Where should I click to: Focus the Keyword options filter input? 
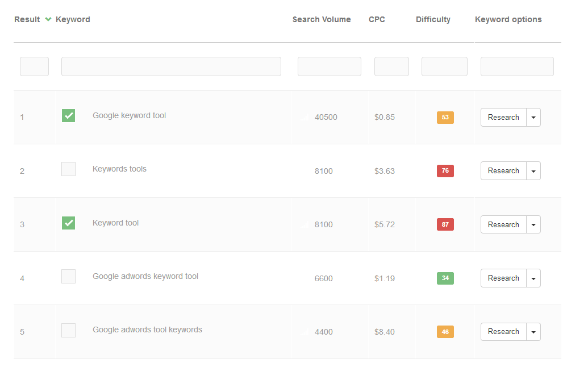pyautogui.click(x=517, y=66)
